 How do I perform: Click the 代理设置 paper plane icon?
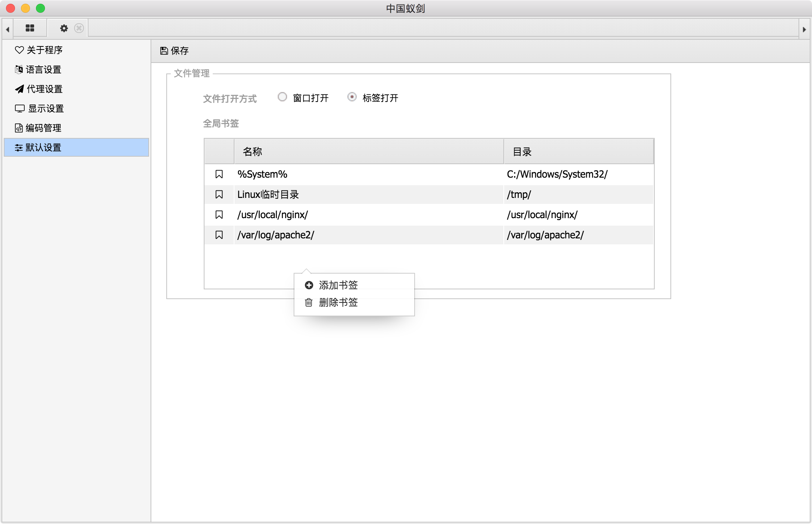tap(19, 89)
